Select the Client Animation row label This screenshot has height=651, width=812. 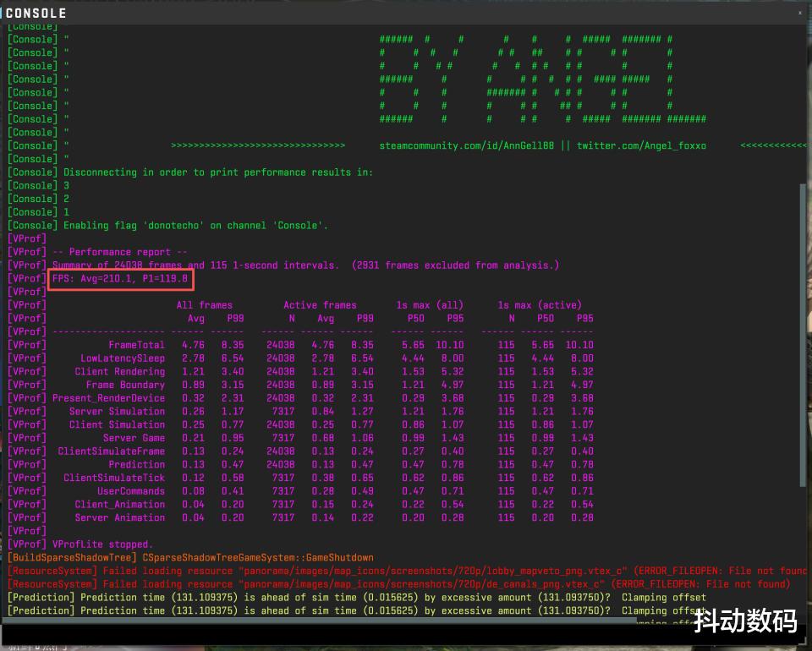(119, 505)
